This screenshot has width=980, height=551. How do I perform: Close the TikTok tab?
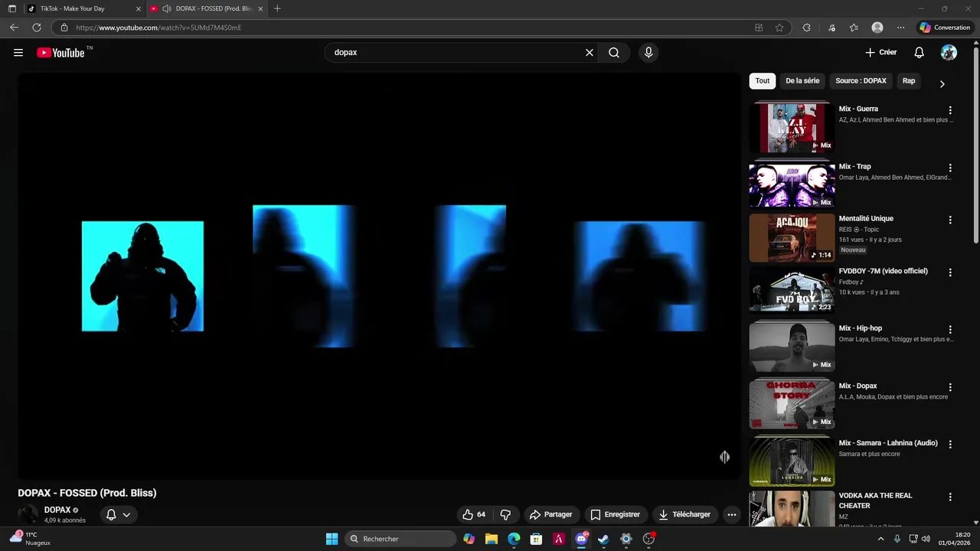[x=139, y=8]
